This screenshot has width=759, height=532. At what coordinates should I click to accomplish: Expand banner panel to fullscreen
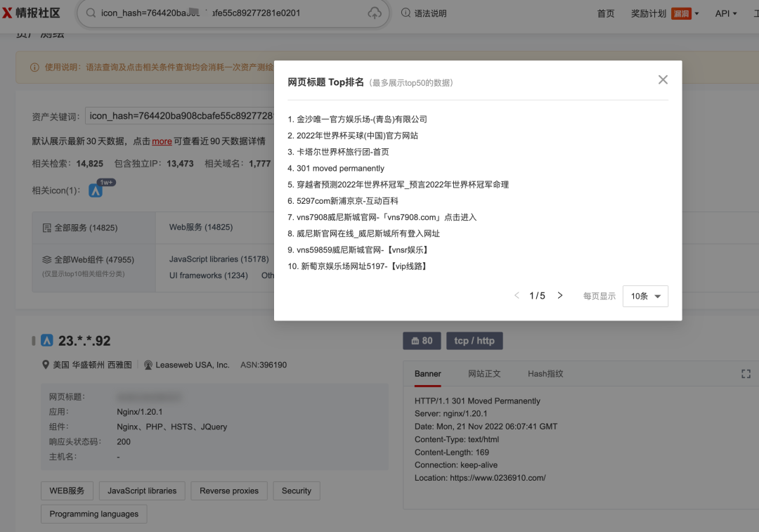tap(746, 374)
